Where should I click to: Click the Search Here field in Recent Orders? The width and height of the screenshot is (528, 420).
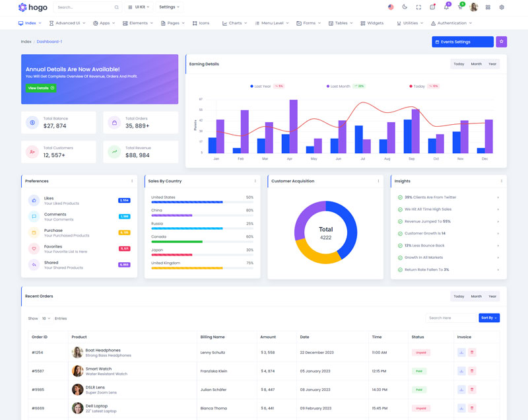pyautogui.click(x=450, y=318)
